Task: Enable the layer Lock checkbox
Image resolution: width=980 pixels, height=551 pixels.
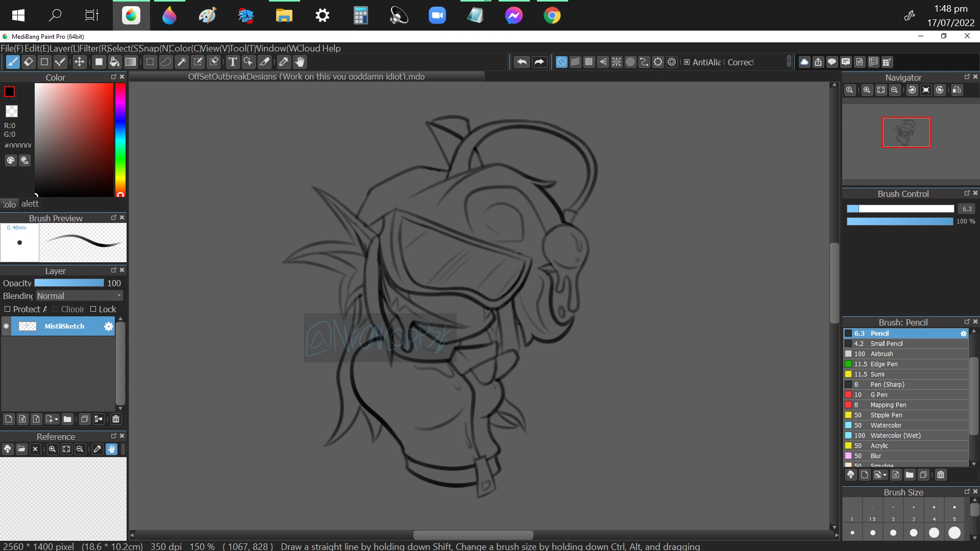Action: pos(93,309)
